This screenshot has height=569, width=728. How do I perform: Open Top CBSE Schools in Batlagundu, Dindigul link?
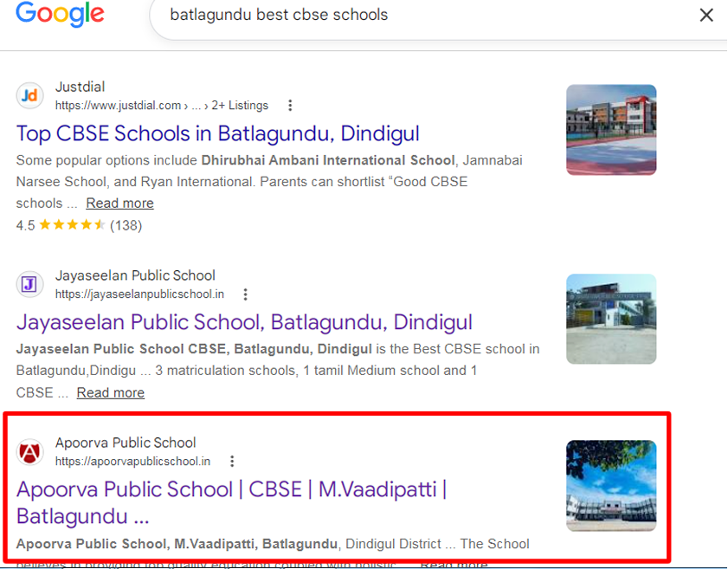pyautogui.click(x=218, y=133)
